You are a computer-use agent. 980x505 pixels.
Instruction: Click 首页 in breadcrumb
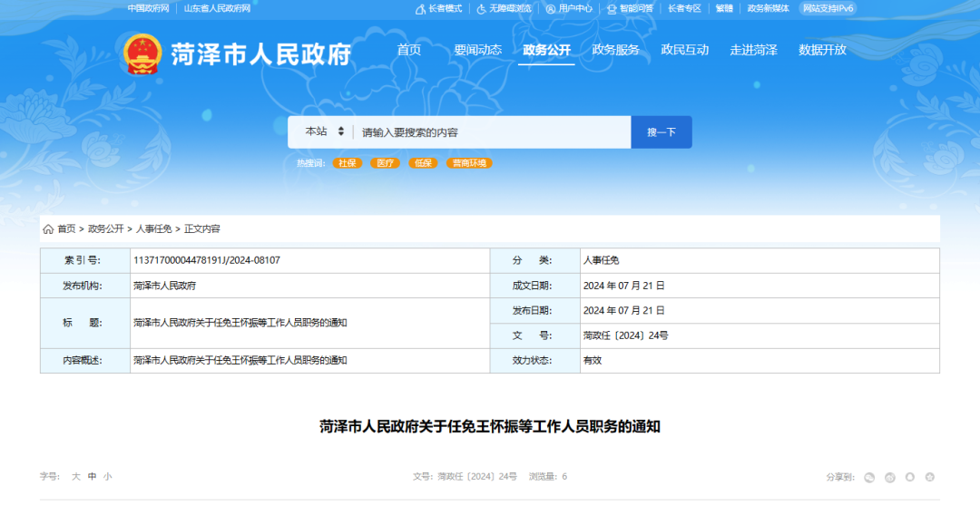tap(67, 229)
